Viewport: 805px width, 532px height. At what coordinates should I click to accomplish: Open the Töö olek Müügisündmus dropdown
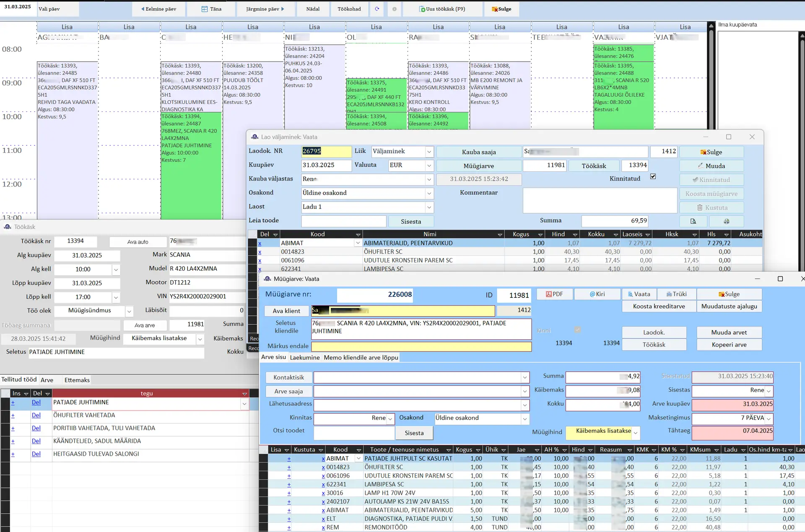[129, 311]
